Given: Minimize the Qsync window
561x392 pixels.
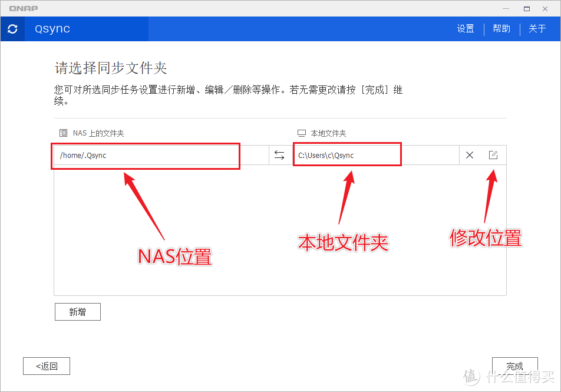Looking at the screenshot, I should 506,8.
